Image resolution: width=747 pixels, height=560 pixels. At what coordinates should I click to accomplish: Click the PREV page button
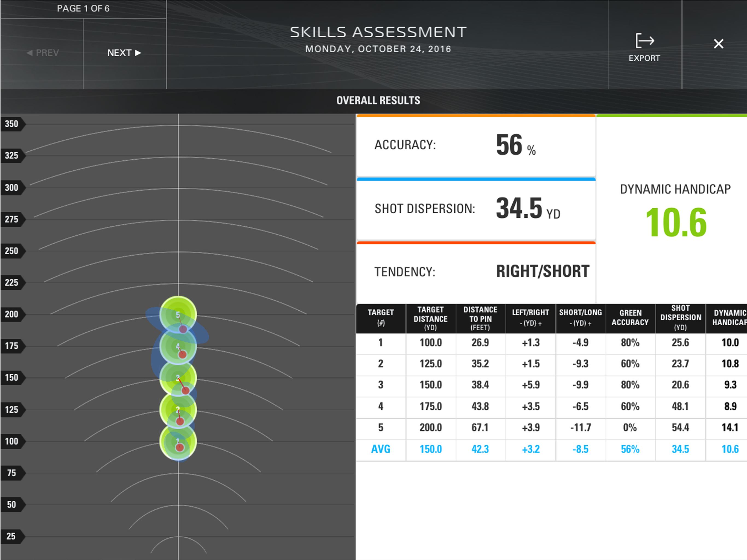tap(43, 53)
